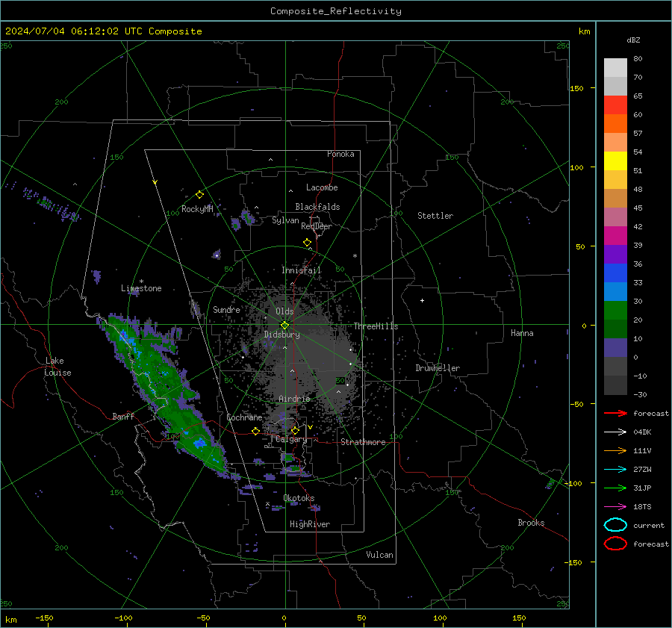Click the orange 111V arrow legend icon
This screenshot has height=628, width=672.
pos(615,450)
